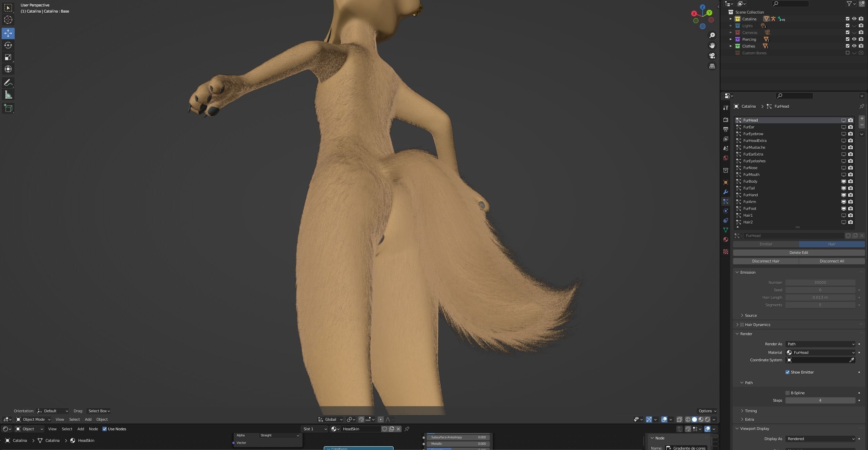
Task: Select the Select Box tool
Action: tap(8, 8)
